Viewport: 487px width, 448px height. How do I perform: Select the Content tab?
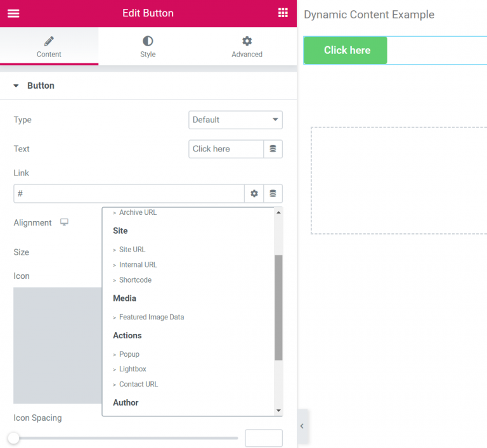[49, 46]
